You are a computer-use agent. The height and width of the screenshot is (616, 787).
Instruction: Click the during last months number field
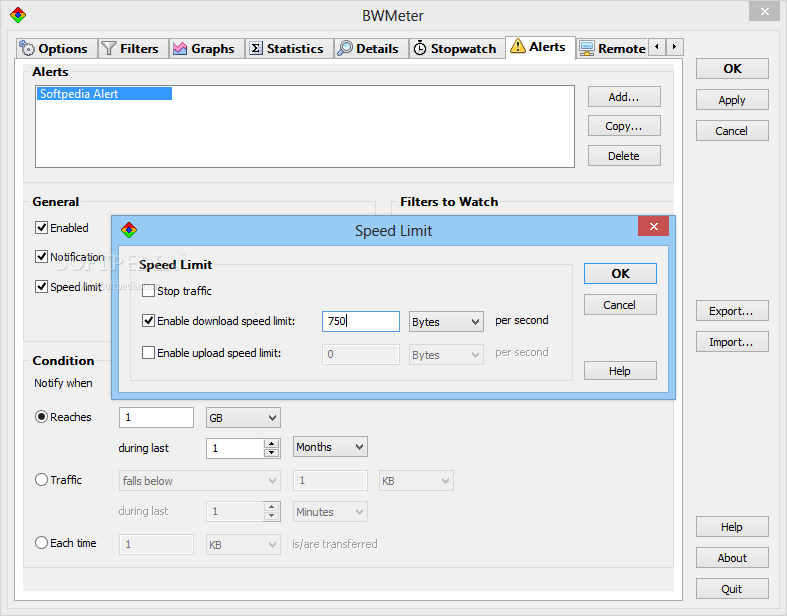point(235,448)
